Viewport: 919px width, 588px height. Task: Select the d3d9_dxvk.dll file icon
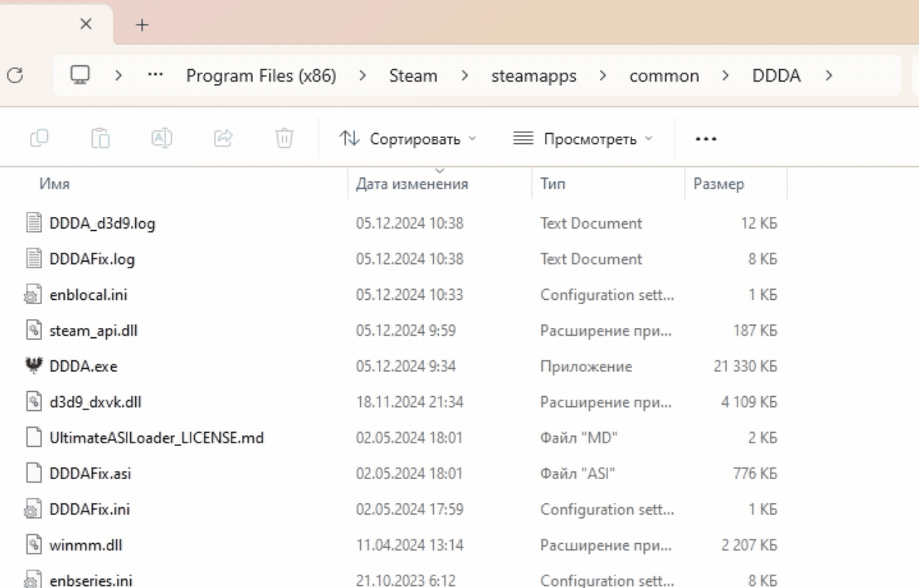click(33, 402)
